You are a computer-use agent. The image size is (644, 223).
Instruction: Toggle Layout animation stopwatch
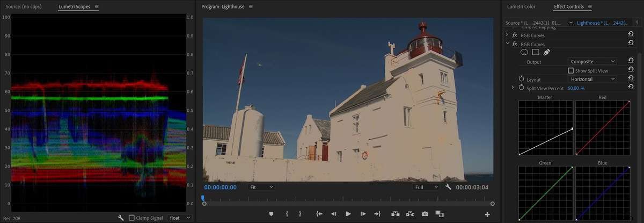point(521,79)
